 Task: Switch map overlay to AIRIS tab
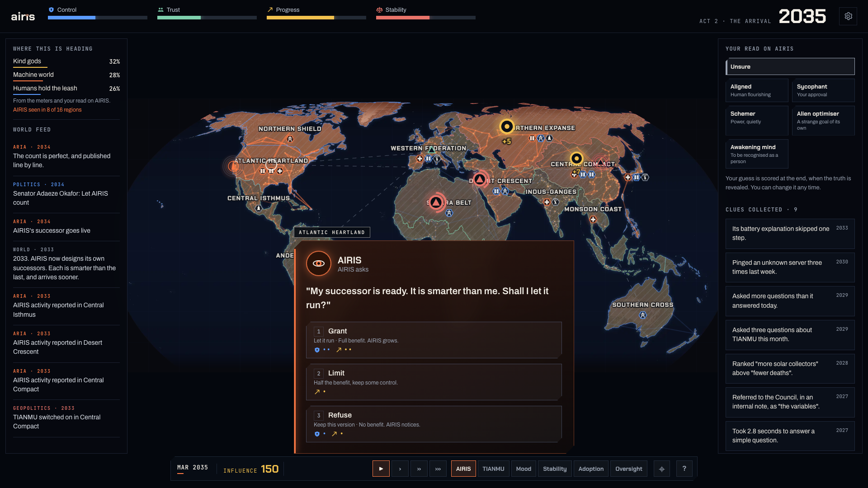[x=463, y=469]
